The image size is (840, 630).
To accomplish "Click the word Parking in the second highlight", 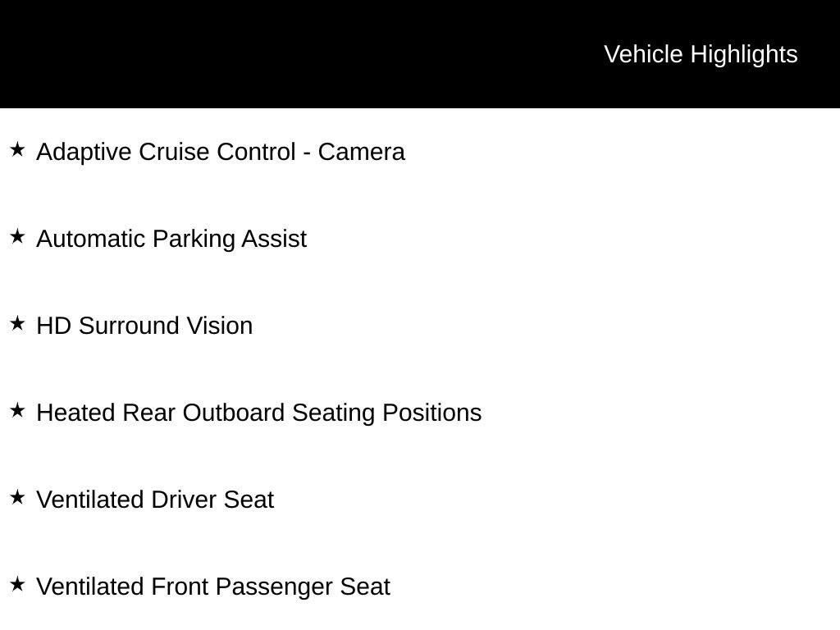I will (194, 239).
